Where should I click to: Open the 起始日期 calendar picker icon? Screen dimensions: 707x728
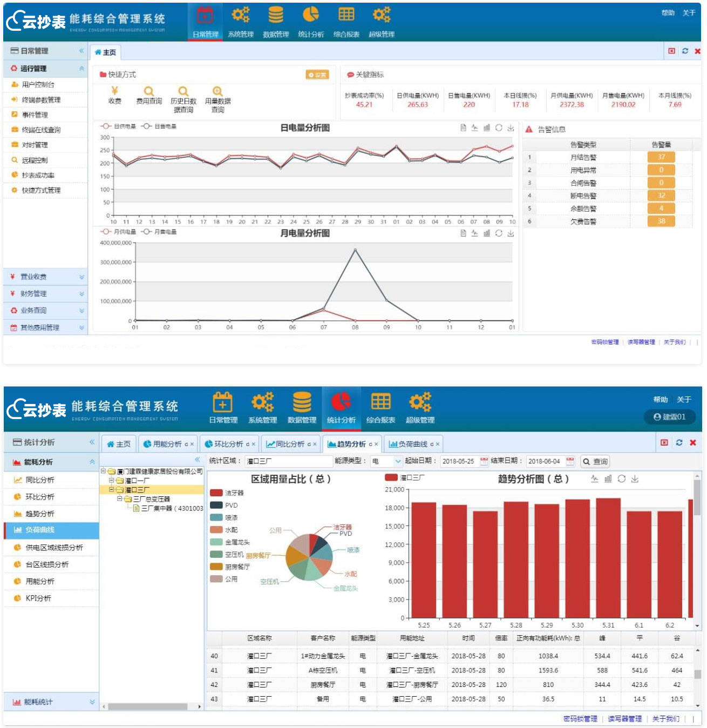(484, 461)
